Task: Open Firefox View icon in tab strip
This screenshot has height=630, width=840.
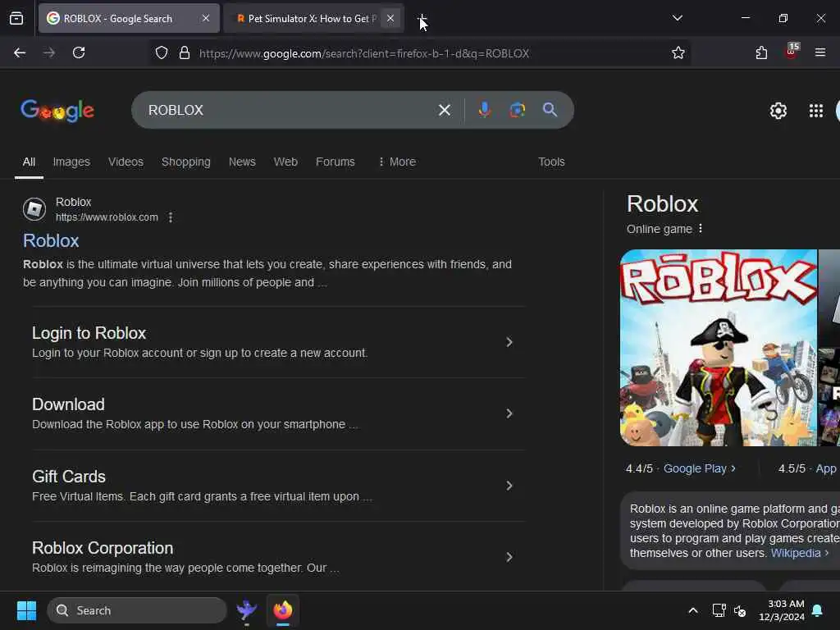Action: point(16,18)
